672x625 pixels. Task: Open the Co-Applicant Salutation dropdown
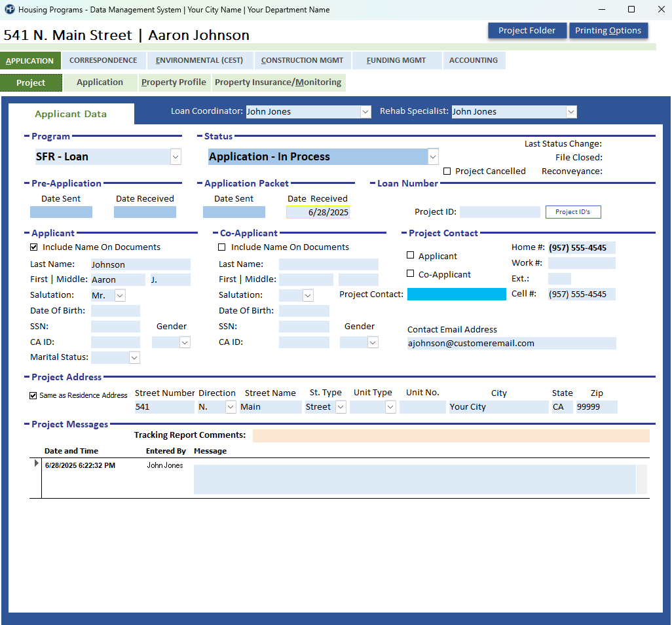[x=308, y=296]
